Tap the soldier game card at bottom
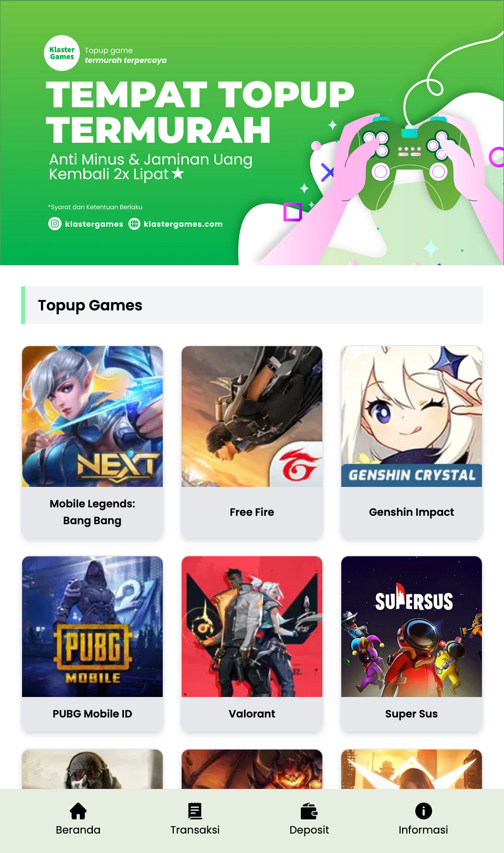This screenshot has height=853, width=504. (92, 769)
